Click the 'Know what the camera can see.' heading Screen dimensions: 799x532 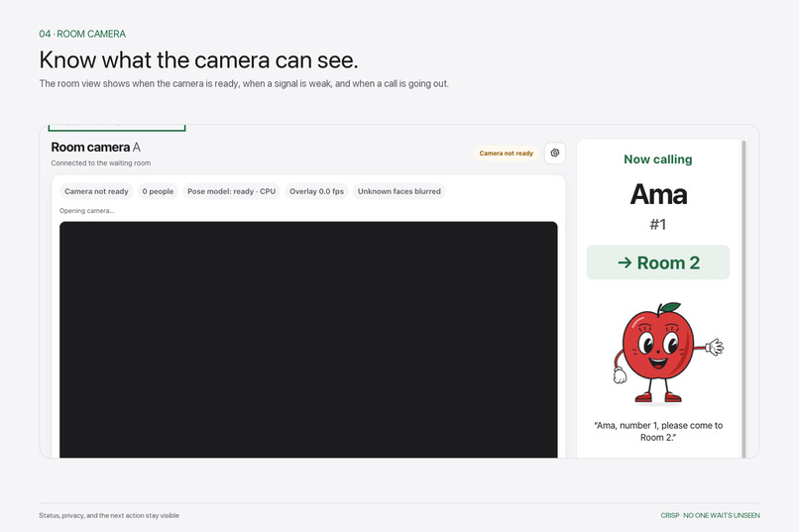[x=198, y=60]
